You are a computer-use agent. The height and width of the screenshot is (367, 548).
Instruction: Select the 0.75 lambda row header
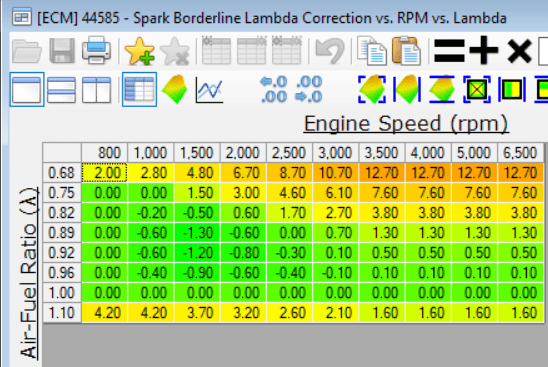(x=62, y=193)
